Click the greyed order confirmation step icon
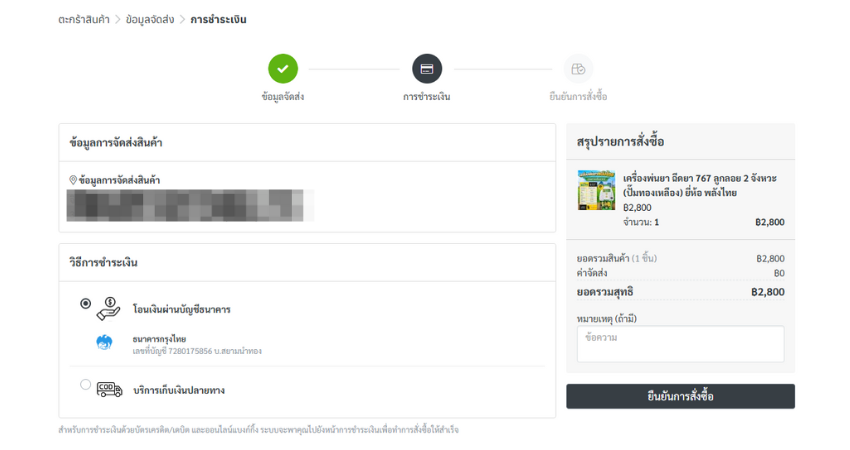This screenshot has height=450, width=850. click(578, 69)
